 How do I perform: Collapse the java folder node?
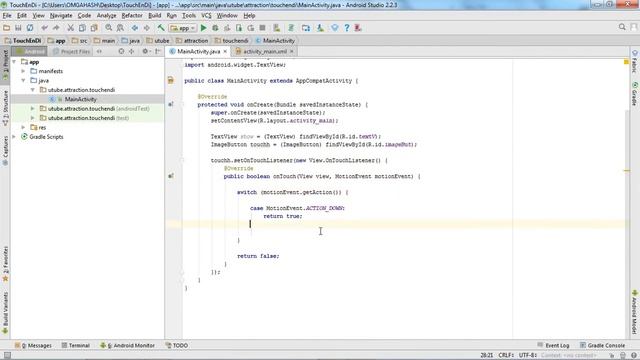point(23,80)
